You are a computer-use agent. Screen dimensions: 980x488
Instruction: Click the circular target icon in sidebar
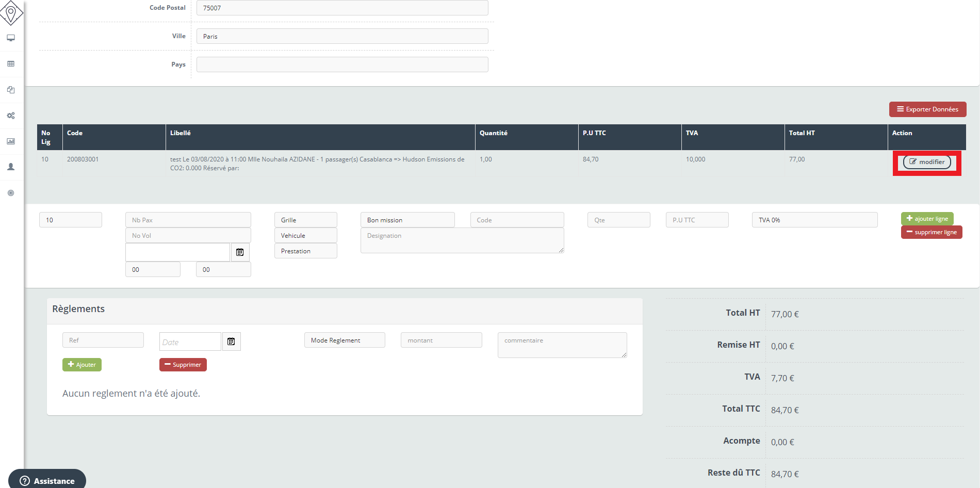(11, 193)
